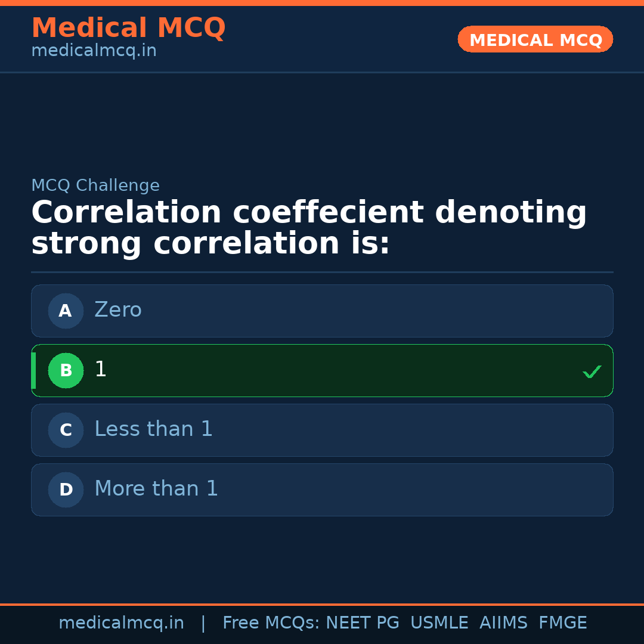The width and height of the screenshot is (644, 644).
Task: Click the green B letter circle
Action: [x=66, y=370]
